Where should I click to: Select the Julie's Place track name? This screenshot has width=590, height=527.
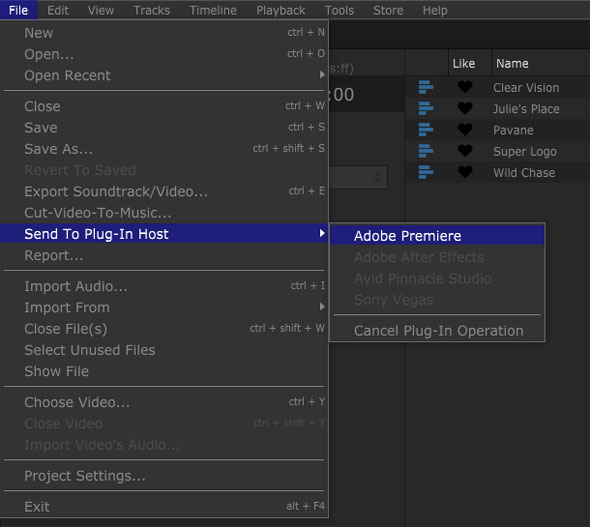coord(526,109)
